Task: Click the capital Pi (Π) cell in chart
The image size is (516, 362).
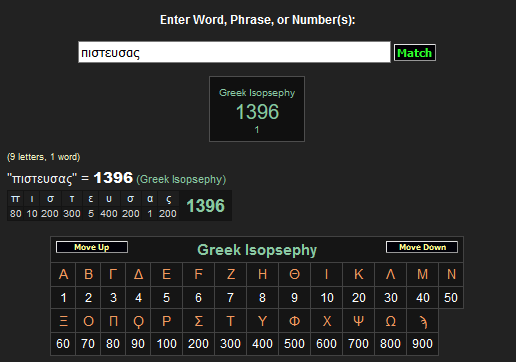Action: coord(113,321)
